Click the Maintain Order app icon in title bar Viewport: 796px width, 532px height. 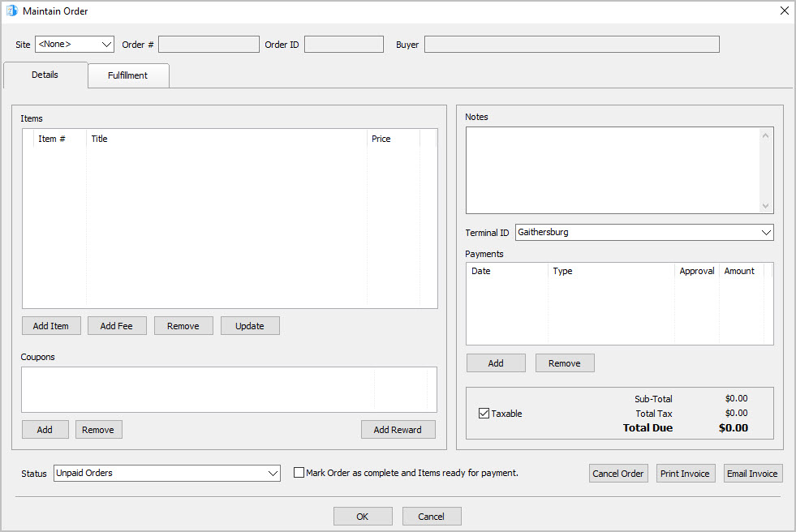tap(11, 11)
